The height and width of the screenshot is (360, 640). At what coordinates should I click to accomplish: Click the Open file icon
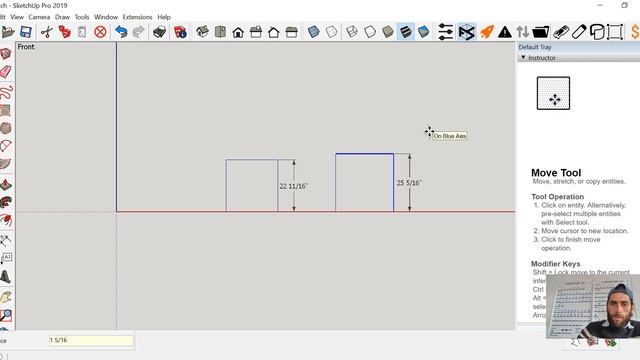pos(7,32)
